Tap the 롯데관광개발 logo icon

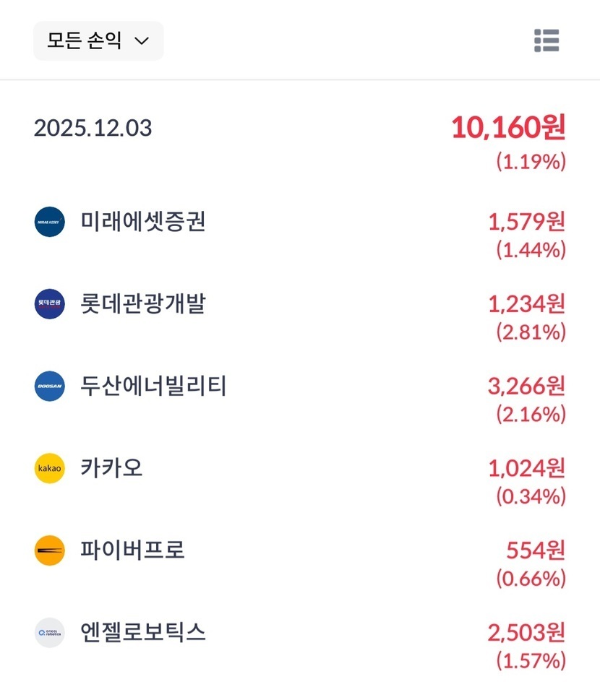click(x=50, y=303)
